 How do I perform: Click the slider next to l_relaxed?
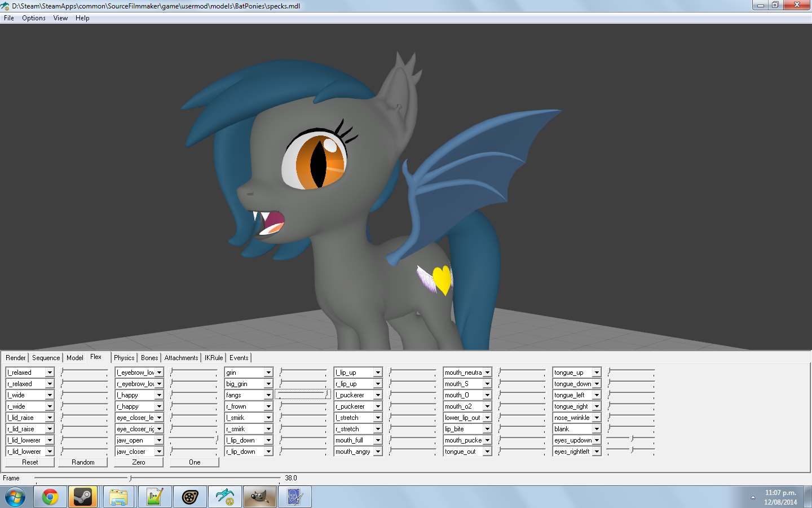click(x=84, y=372)
